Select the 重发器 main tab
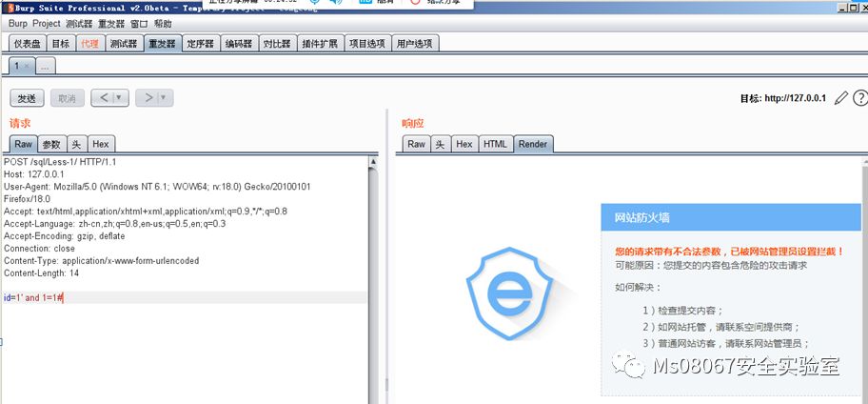 tap(162, 44)
